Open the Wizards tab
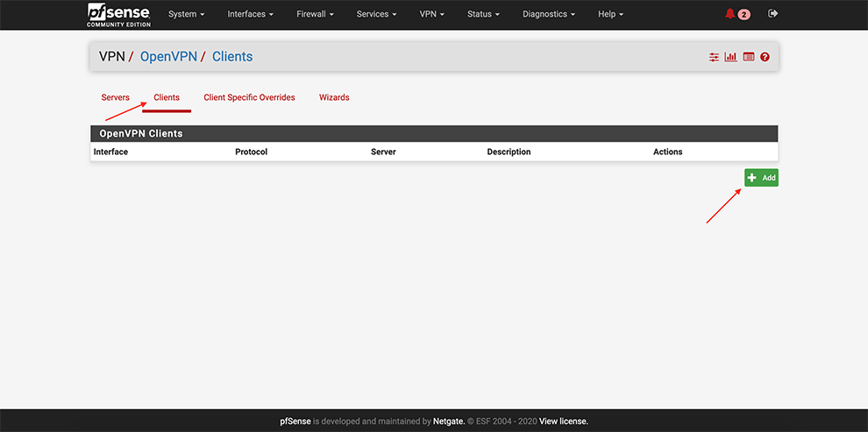 (334, 97)
